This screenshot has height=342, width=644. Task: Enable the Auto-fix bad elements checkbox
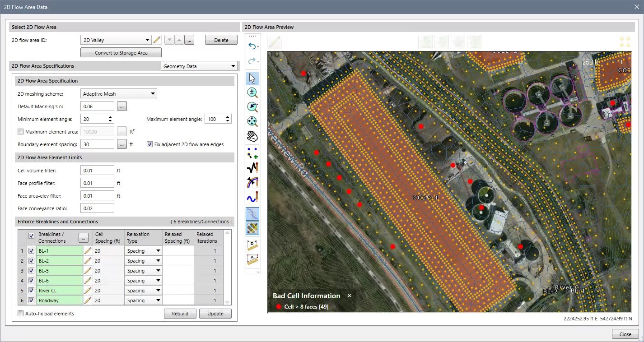[x=20, y=314]
